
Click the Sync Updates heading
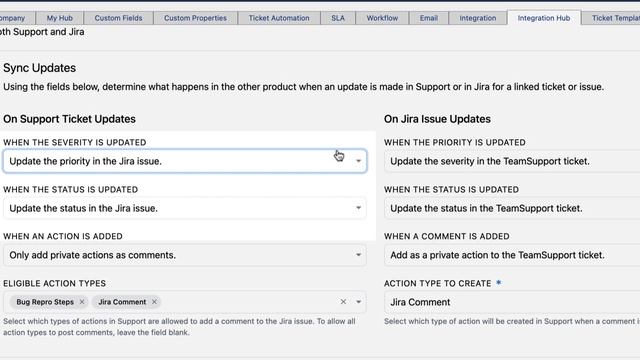40,68
